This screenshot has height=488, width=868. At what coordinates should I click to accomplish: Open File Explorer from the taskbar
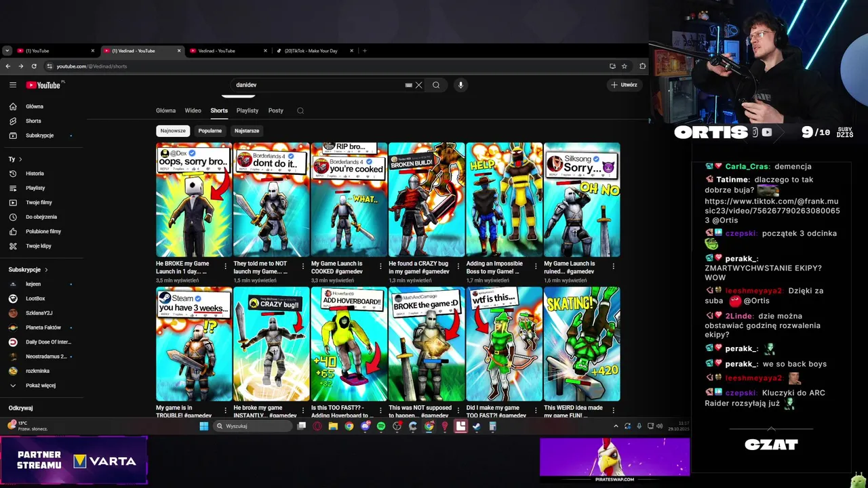[x=333, y=426]
